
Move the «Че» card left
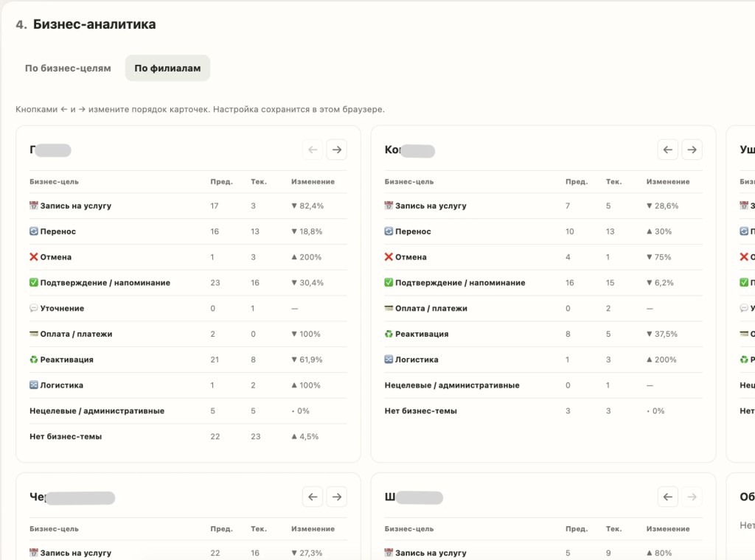(x=313, y=497)
